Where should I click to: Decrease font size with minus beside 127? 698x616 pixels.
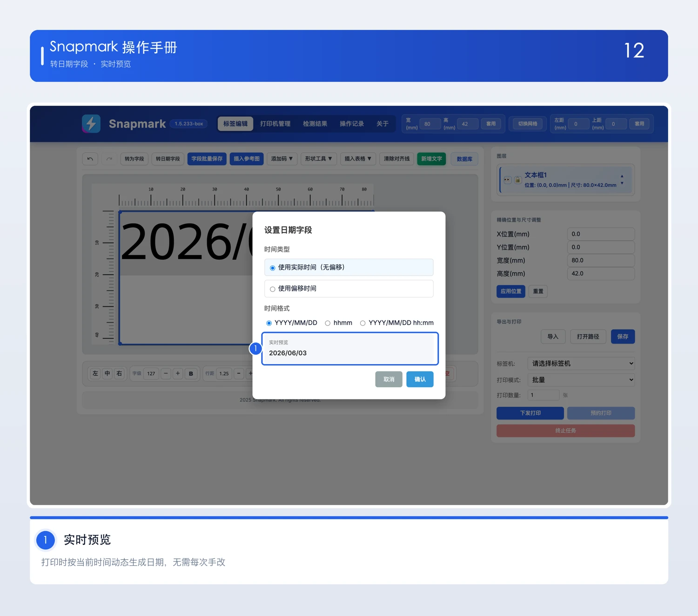[166, 373]
